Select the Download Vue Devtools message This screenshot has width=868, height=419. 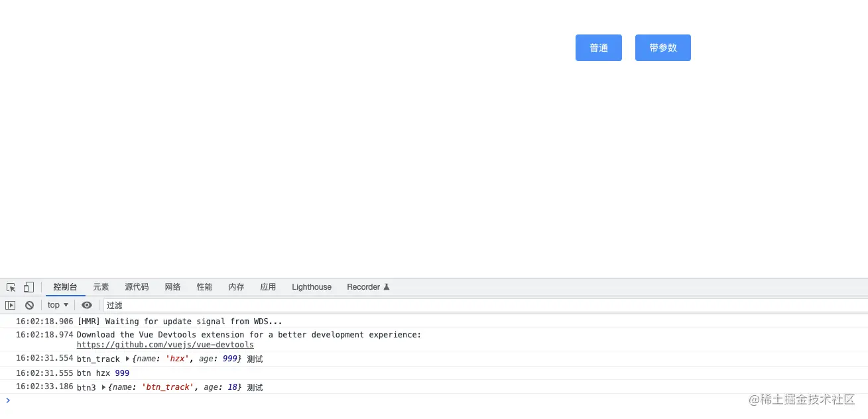(x=249, y=335)
